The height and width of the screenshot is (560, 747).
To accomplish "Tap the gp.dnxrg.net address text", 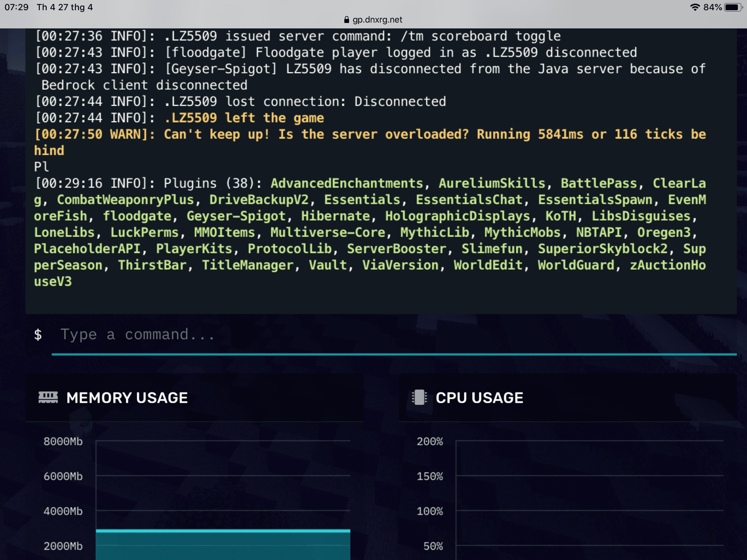I will 377,20.
